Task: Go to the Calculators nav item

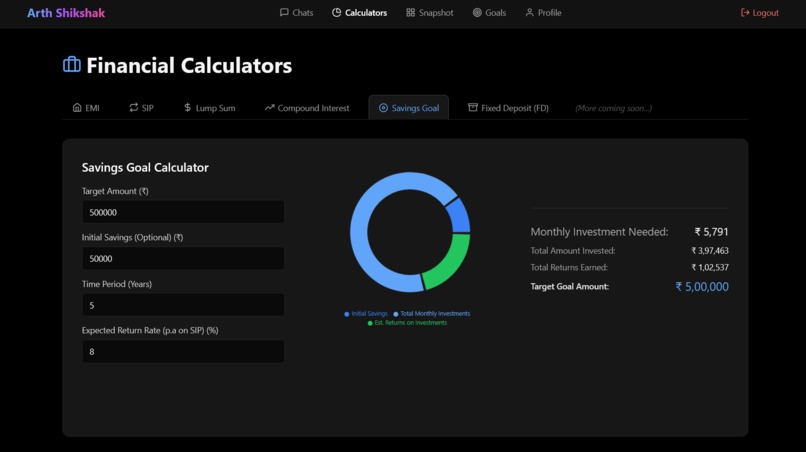Action: click(359, 12)
